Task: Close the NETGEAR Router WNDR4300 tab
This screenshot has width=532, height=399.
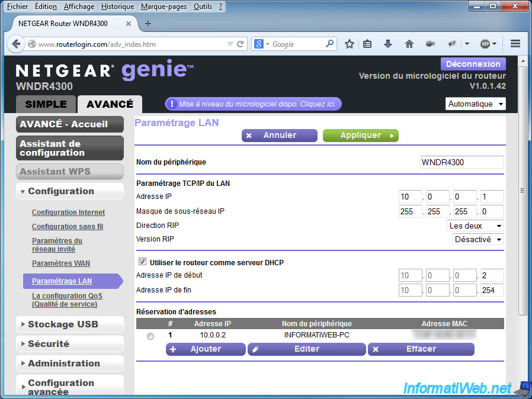Action: pyautogui.click(x=128, y=24)
